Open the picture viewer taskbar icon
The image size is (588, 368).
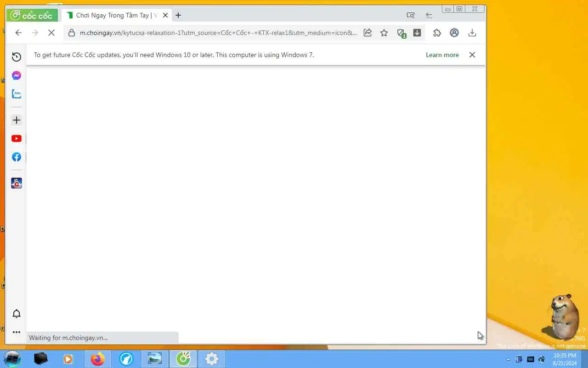click(x=155, y=358)
